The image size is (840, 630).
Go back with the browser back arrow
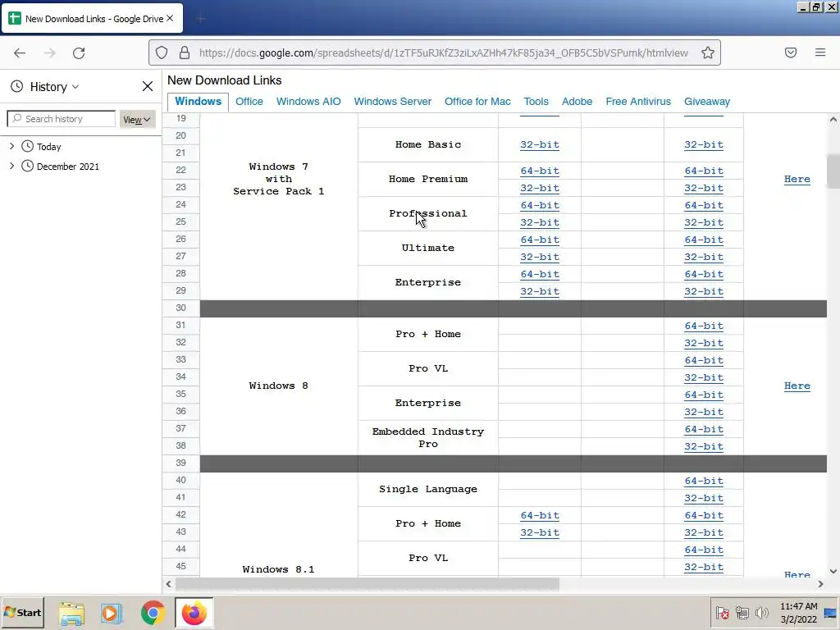[x=20, y=52]
